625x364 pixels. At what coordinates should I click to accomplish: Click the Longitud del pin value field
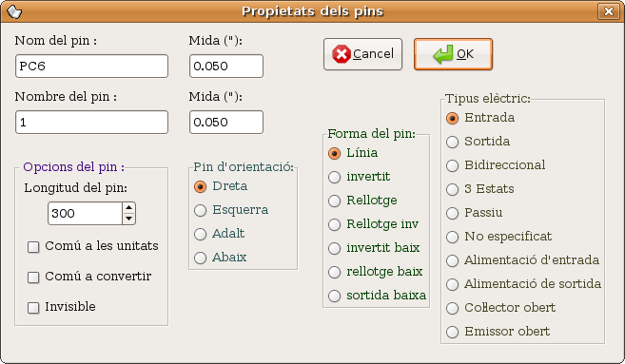(85, 214)
